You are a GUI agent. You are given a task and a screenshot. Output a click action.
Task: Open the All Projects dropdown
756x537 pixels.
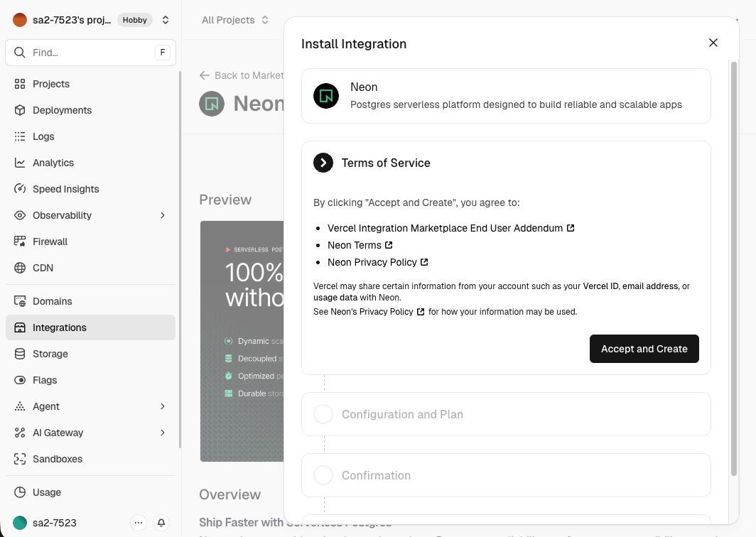point(235,20)
